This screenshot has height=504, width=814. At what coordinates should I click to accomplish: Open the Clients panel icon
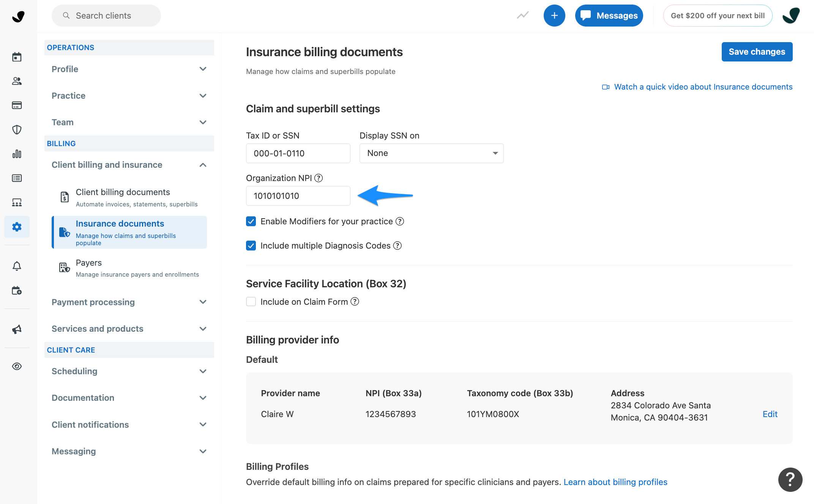click(x=17, y=81)
